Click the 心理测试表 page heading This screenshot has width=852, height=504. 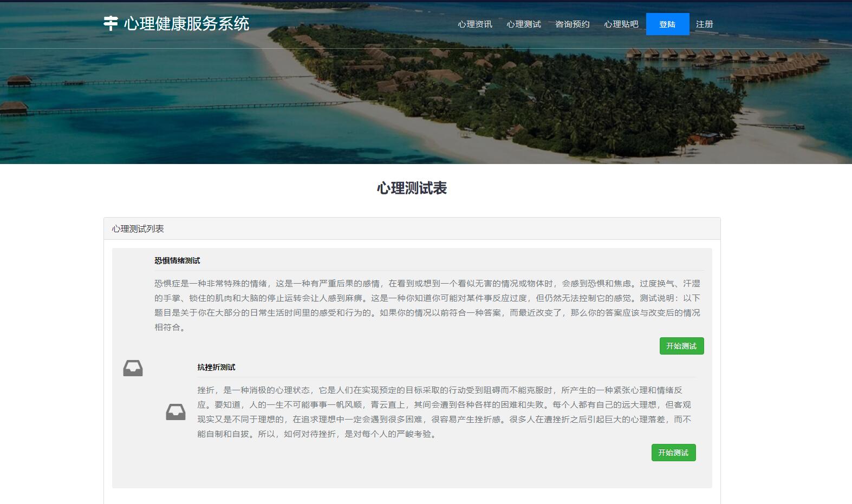tap(412, 188)
